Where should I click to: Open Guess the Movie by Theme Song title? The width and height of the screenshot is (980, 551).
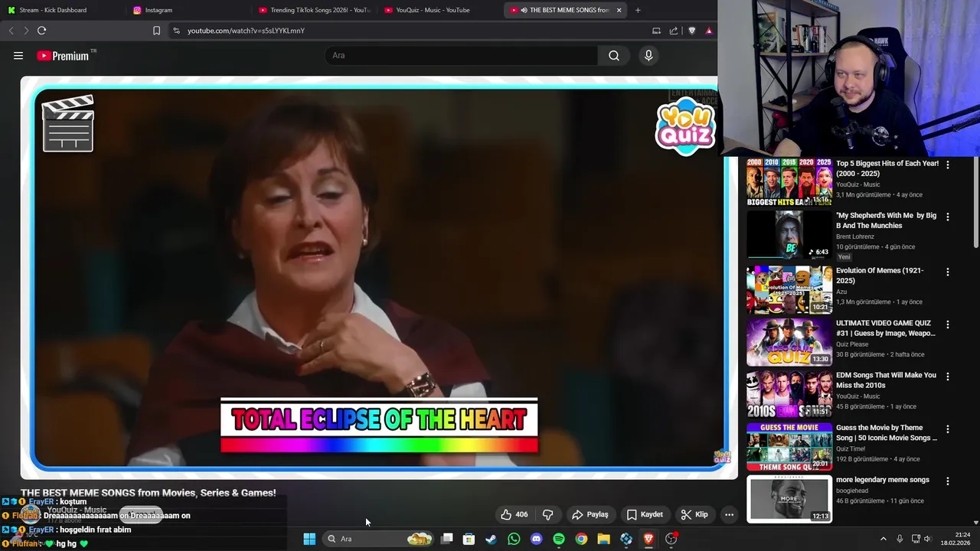tap(887, 433)
